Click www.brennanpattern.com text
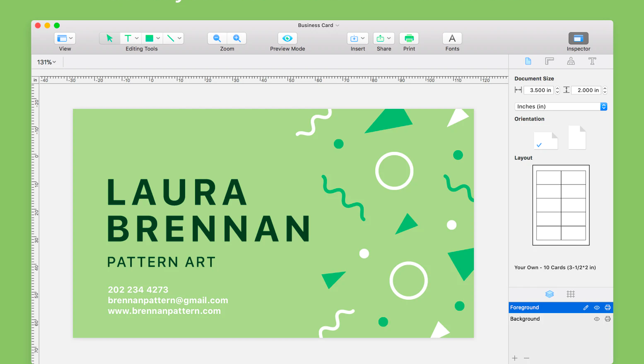This screenshot has width=644, height=364. pyautogui.click(x=164, y=311)
